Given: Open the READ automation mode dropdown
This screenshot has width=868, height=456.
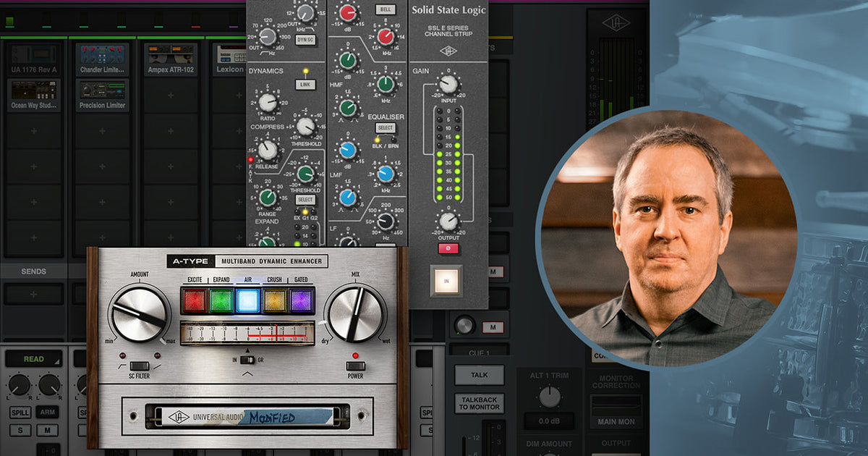Looking at the screenshot, I should tap(34, 359).
